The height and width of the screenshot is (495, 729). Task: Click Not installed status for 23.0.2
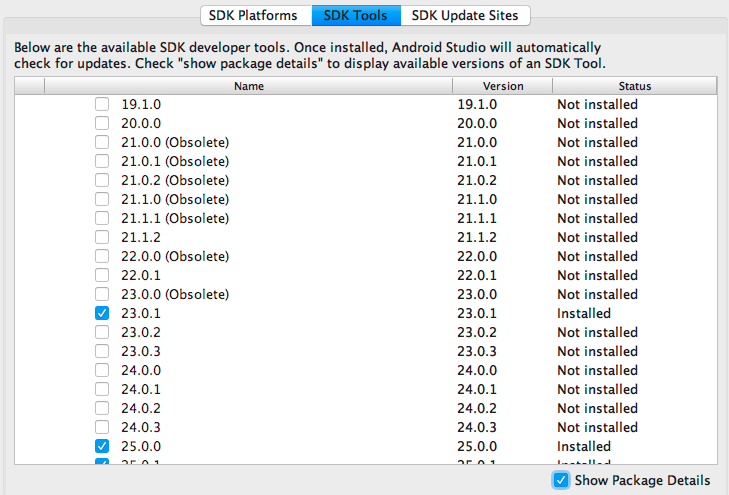(x=597, y=332)
